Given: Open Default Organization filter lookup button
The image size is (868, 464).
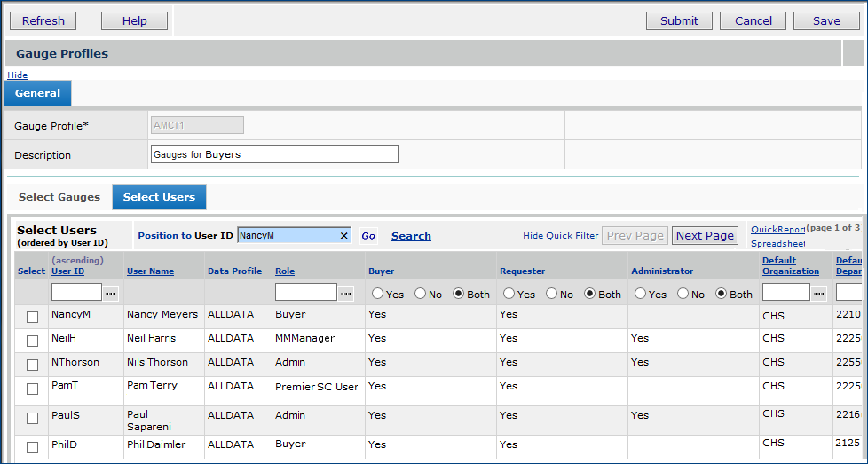Looking at the screenshot, I should coord(818,294).
